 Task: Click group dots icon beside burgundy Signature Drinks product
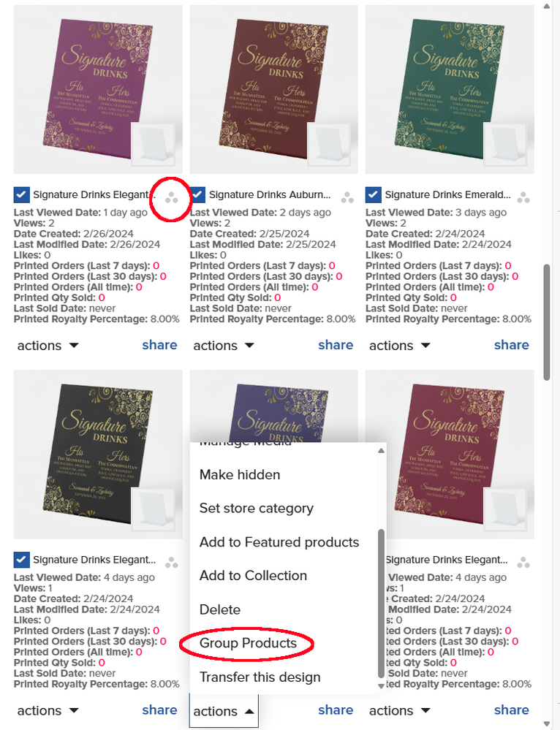tap(523, 563)
